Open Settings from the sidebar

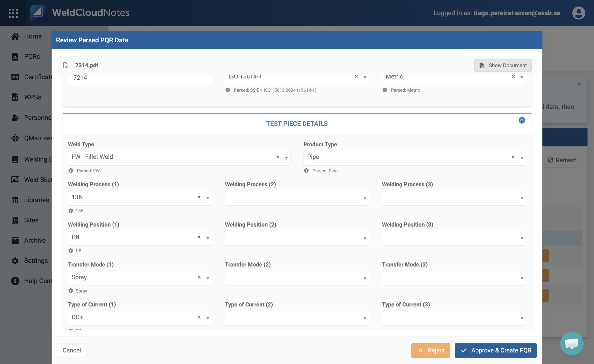click(x=36, y=261)
